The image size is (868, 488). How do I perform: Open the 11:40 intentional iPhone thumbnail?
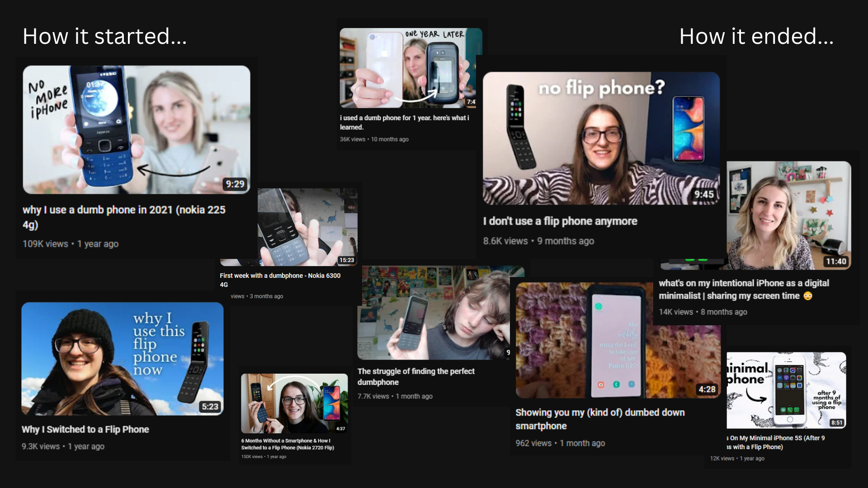pos(788,215)
